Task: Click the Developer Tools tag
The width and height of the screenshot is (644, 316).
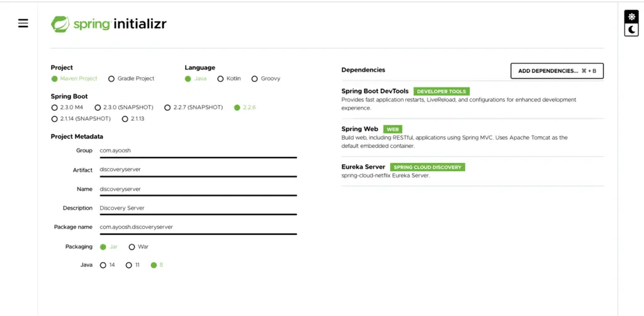Action: click(441, 92)
